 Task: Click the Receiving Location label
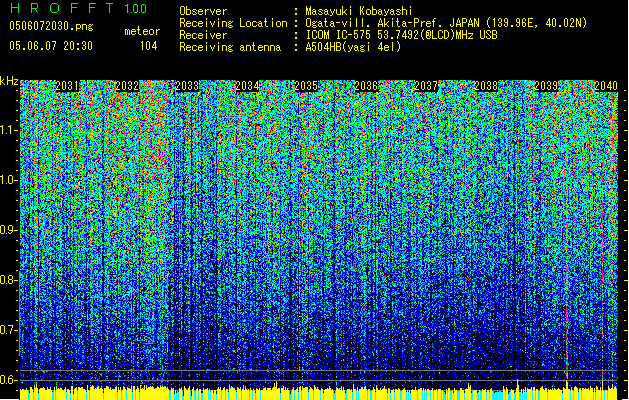233,23
